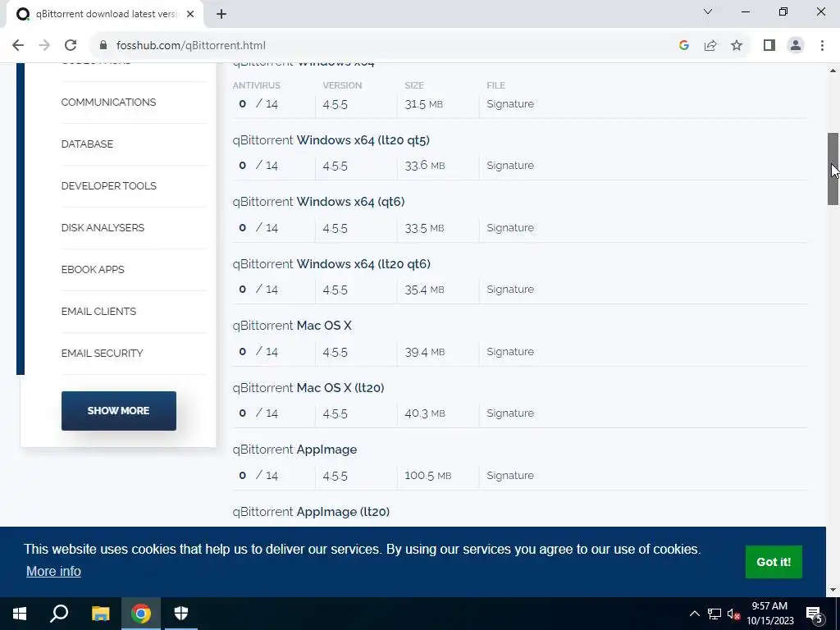Open the EBOOK APPS category

click(93, 269)
